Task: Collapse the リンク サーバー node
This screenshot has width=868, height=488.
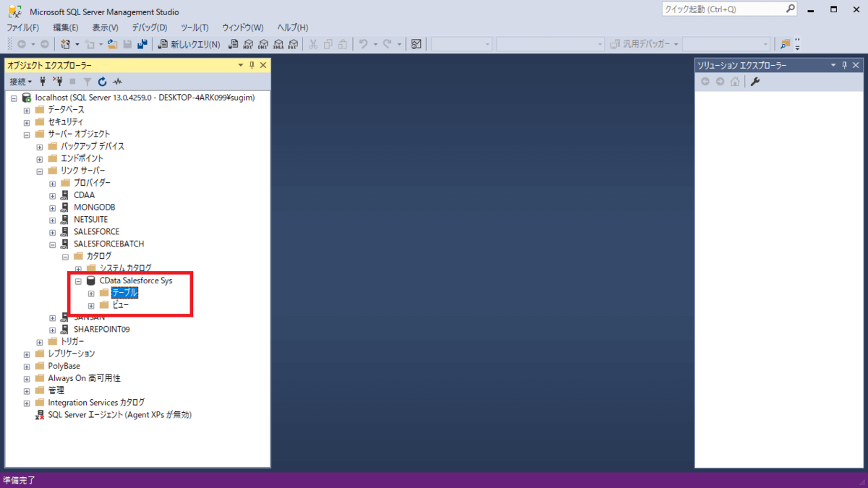Action: [40, 171]
